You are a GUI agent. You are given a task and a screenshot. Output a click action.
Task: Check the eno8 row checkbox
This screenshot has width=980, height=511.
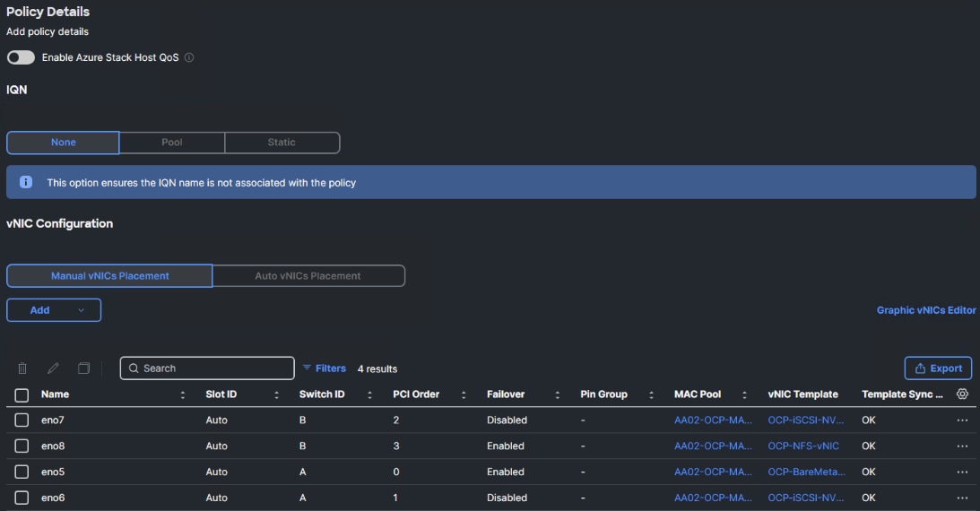[22, 446]
